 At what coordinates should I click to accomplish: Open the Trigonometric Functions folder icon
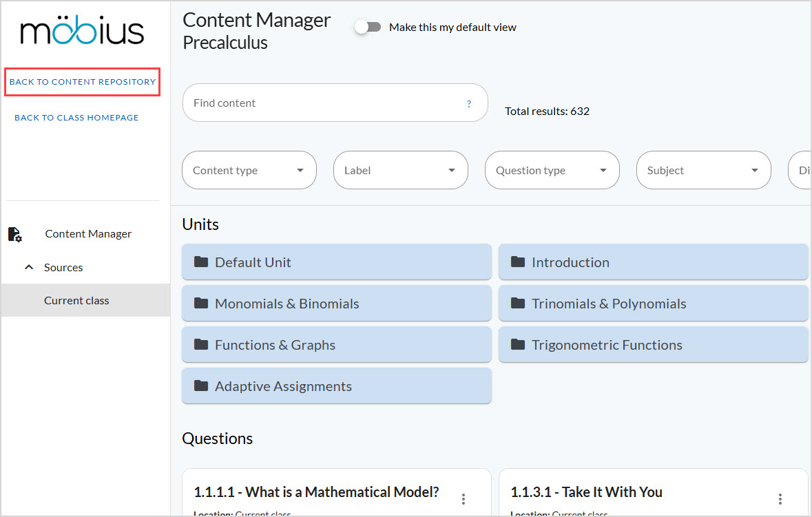(517, 345)
